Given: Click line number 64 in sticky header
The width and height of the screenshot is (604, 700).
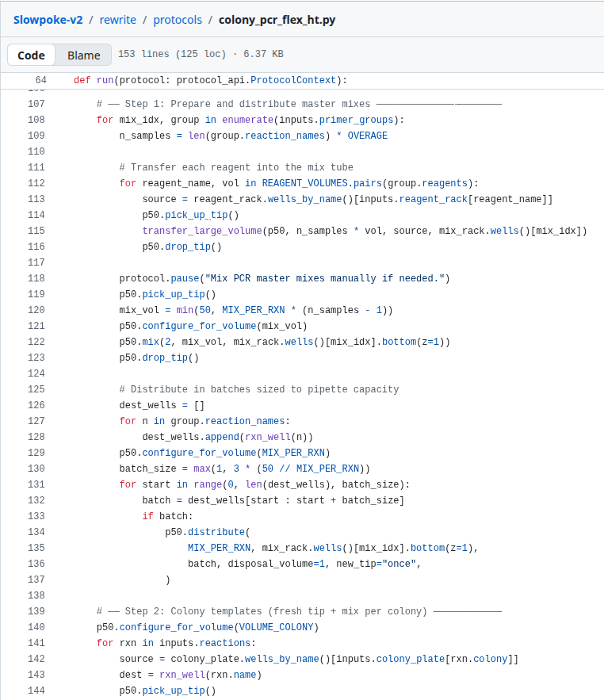Looking at the screenshot, I should tap(40, 80).
